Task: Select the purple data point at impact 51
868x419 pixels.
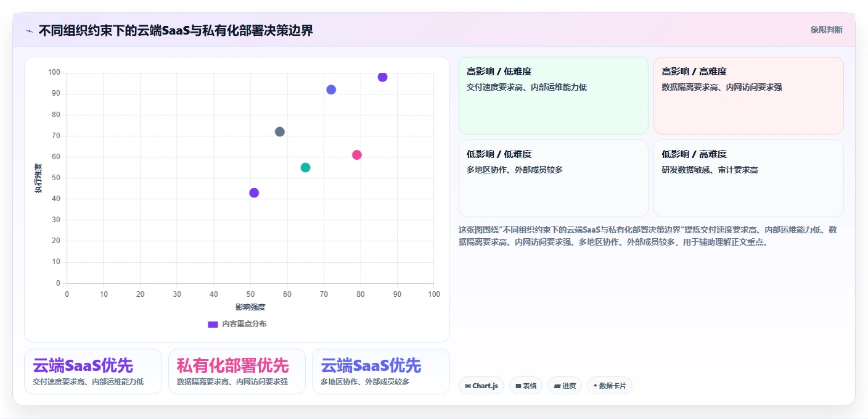Action: pyautogui.click(x=254, y=193)
